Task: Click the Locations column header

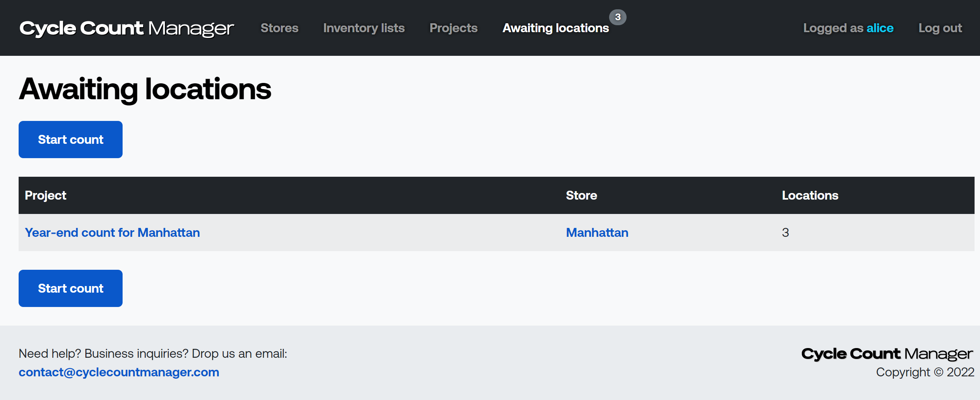Action: click(810, 195)
